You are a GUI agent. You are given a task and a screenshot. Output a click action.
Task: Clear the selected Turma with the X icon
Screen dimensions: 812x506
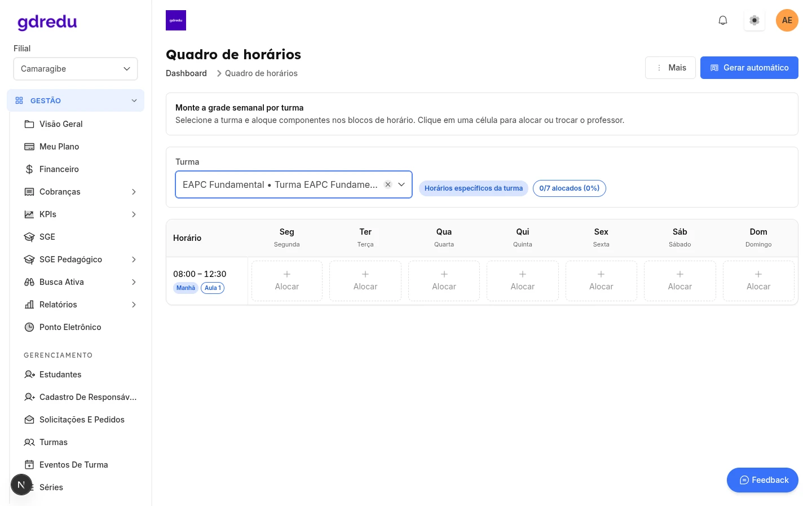click(388, 184)
